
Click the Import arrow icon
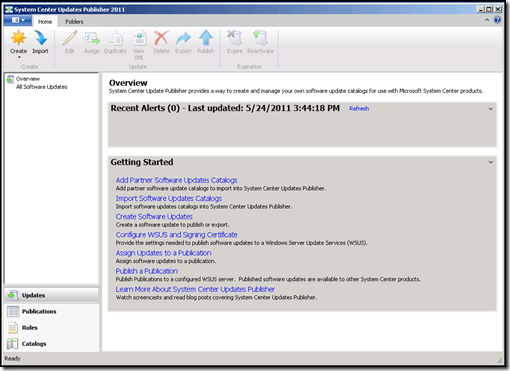point(40,38)
